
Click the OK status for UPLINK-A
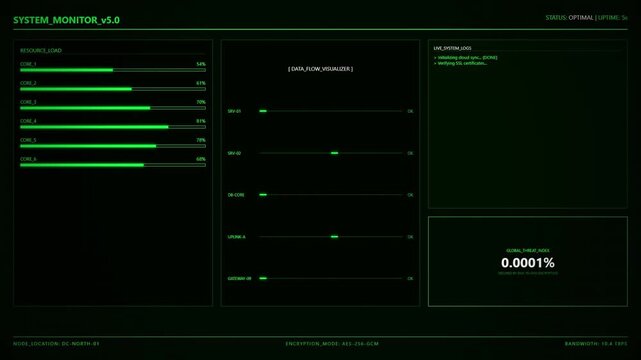410,237
